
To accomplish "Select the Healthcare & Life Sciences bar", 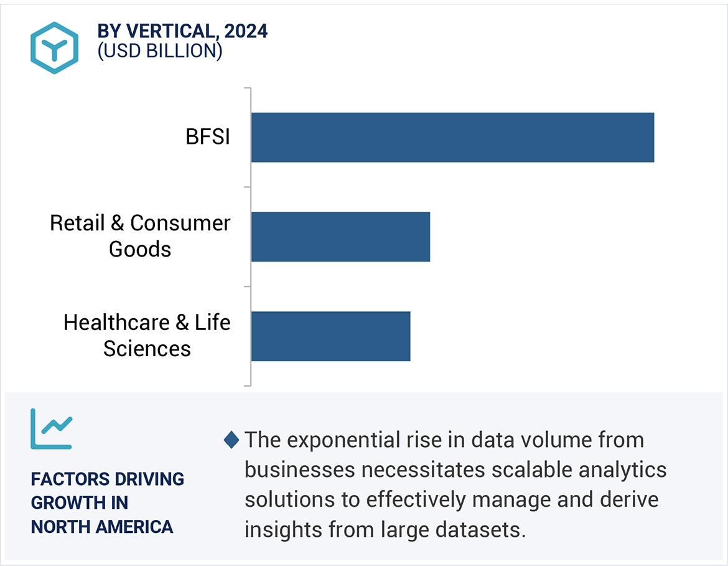I will (x=330, y=336).
